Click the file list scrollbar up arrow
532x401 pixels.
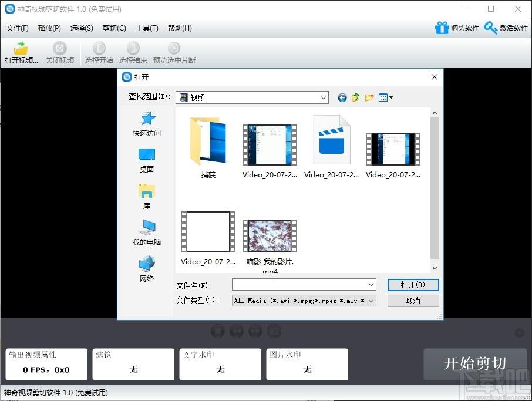[435, 113]
